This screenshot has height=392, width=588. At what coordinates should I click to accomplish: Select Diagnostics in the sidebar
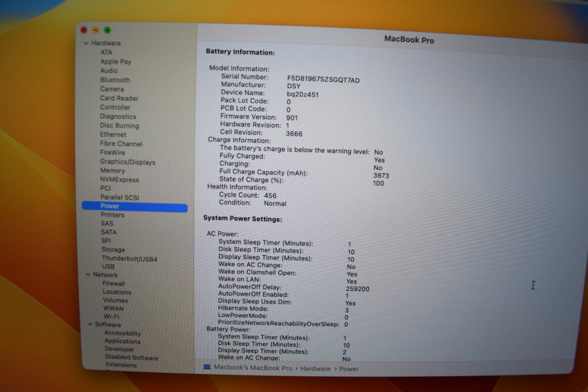[118, 116]
